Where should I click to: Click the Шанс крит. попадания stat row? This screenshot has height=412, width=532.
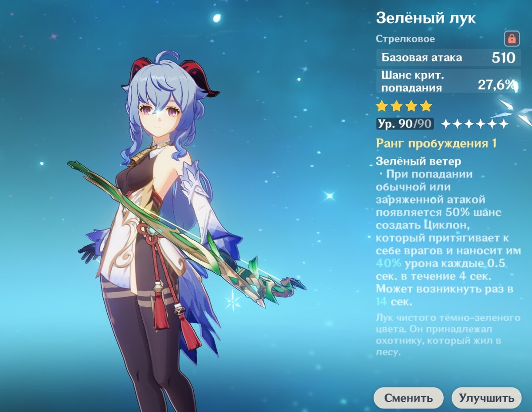tap(448, 81)
